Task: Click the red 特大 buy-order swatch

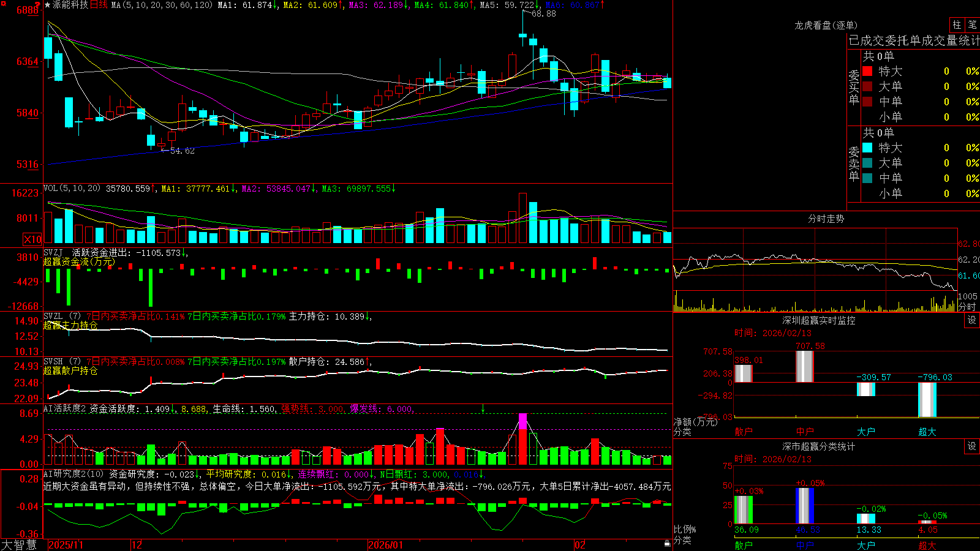Action: (x=867, y=71)
